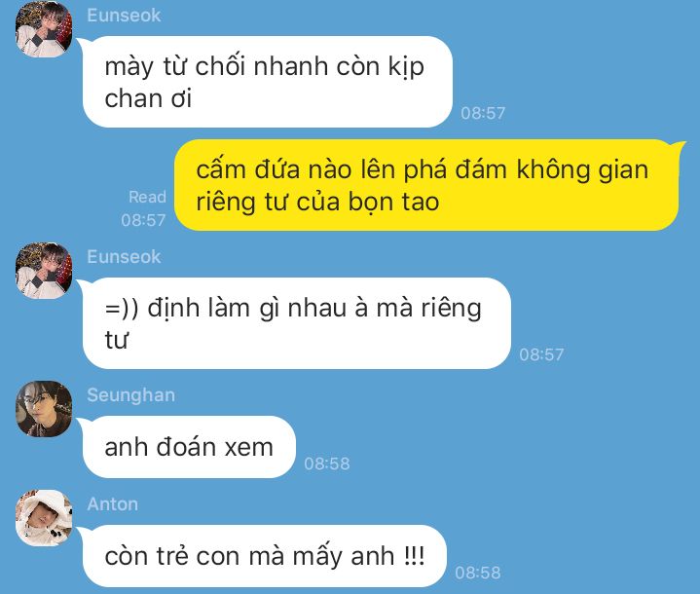Tap the "còn trẻ con mà mấy anh !!!" bubble
This screenshot has height=594, width=700.
264,556
